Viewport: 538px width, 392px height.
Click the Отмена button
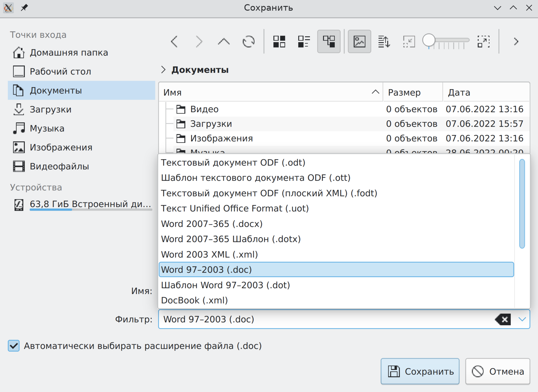tap(498, 372)
